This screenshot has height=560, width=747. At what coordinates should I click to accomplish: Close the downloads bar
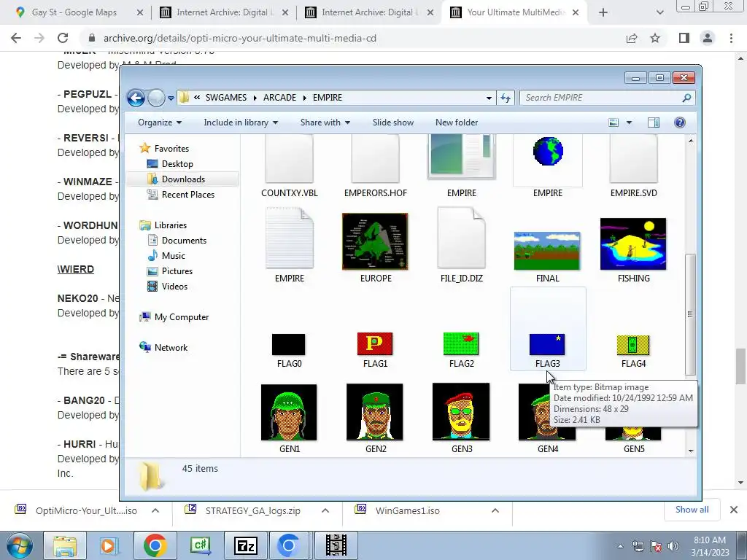click(x=734, y=510)
